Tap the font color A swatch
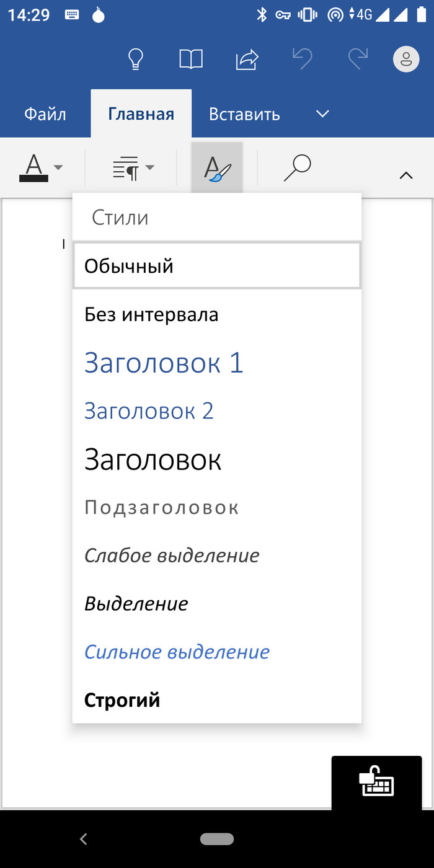The width and height of the screenshot is (434, 868). point(34,167)
